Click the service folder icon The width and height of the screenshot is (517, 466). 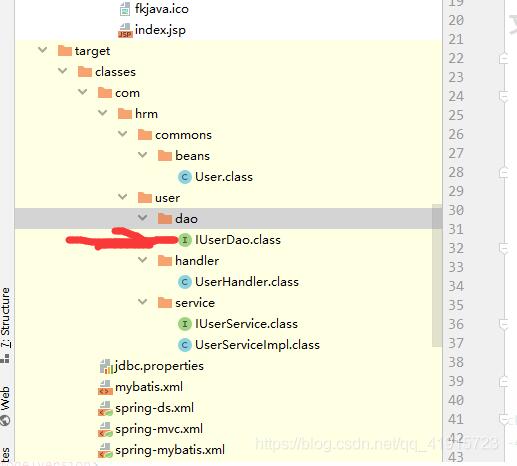(165, 303)
